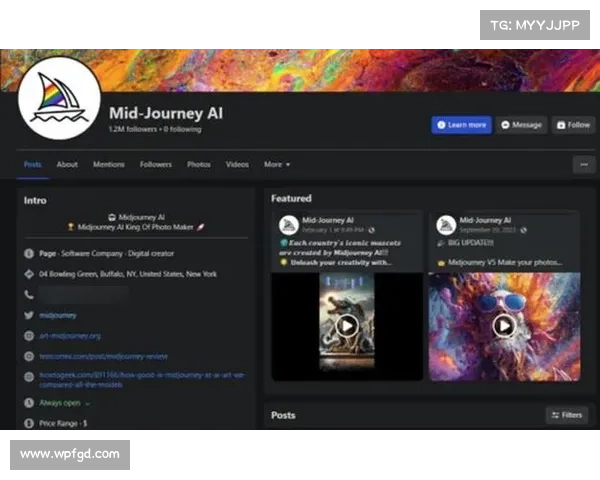The image size is (600, 480).
Task: Follow the Mid-Journey AI page
Action: coord(573,125)
